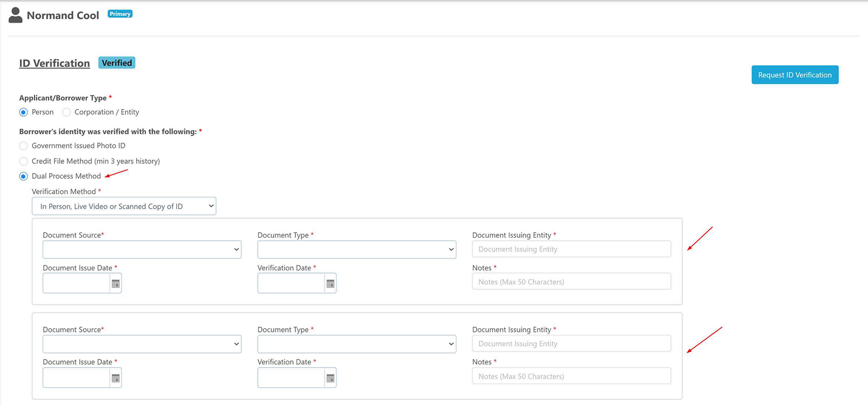This screenshot has width=868, height=406.
Task: Click the person icon beside Normand Cool
Action: [15, 15]
